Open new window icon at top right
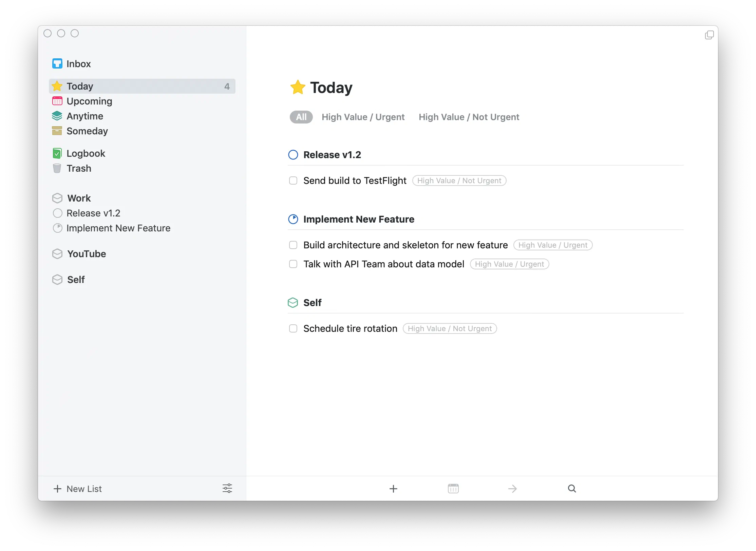This screenshot has height=551, width=756. [x=709, y=35]
